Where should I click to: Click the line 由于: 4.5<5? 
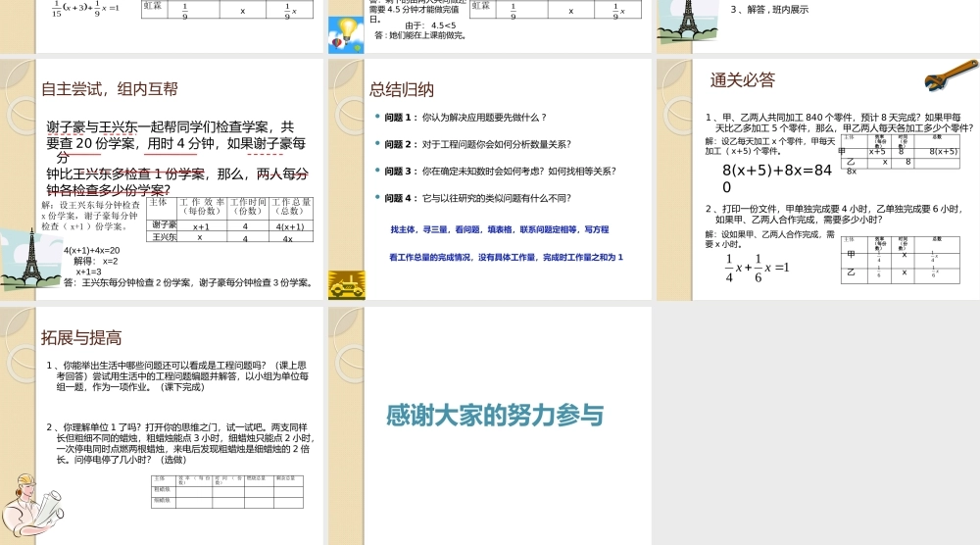tap(430, 25)
